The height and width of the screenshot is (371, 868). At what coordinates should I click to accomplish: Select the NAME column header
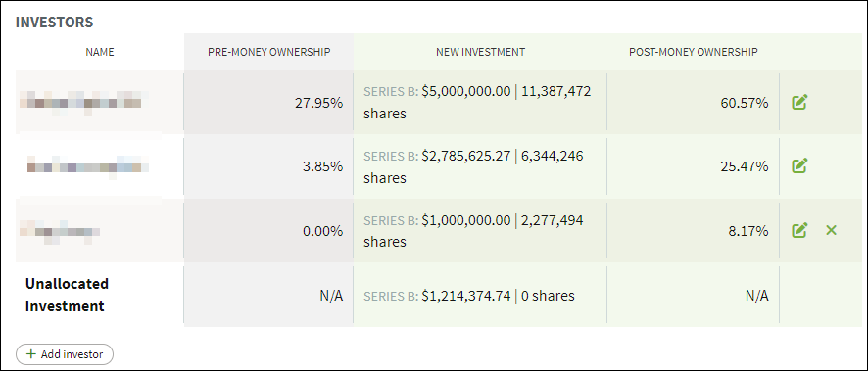100,52
